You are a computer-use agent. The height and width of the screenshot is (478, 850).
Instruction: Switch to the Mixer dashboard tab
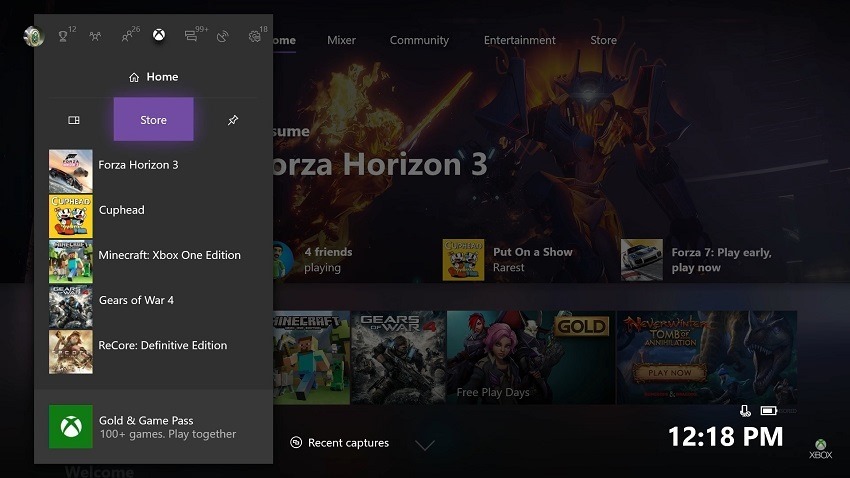pos(342,40)
